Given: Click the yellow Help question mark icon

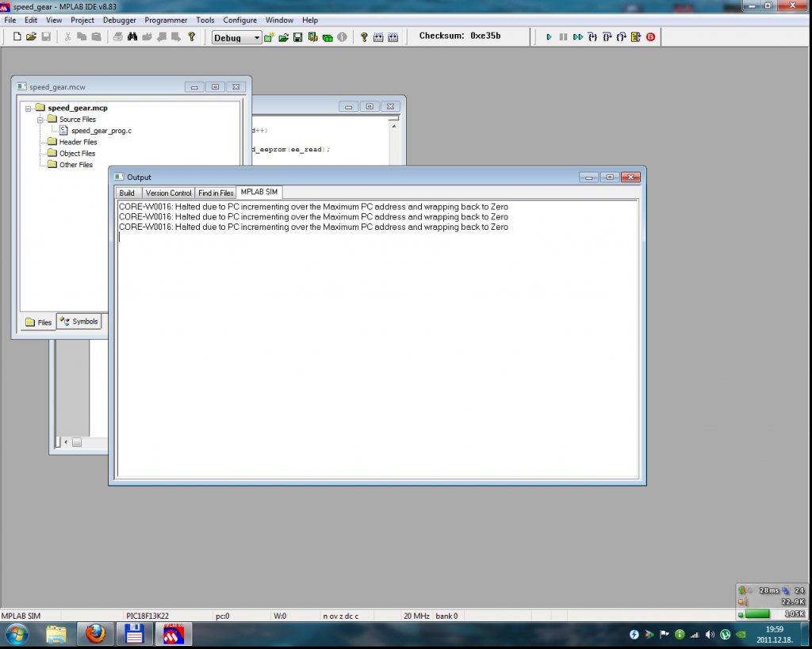Looking at the screenshot, I should tap(191, 36).
